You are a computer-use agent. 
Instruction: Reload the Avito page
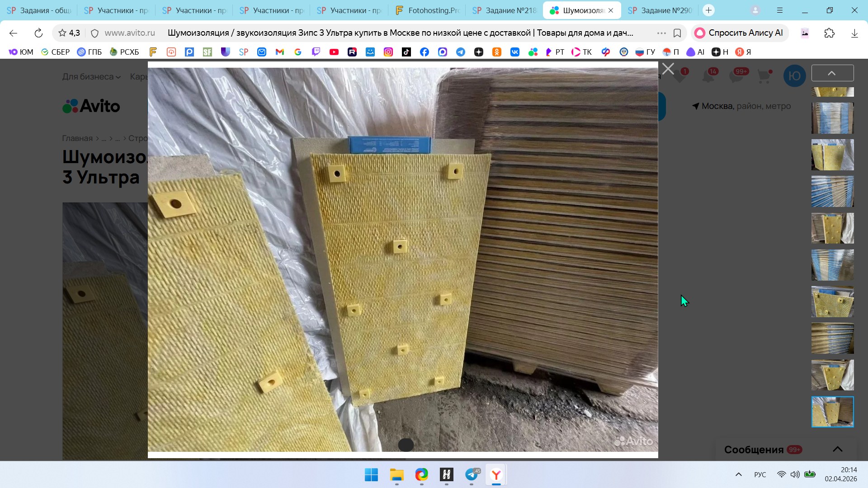[x=38, y=33]
